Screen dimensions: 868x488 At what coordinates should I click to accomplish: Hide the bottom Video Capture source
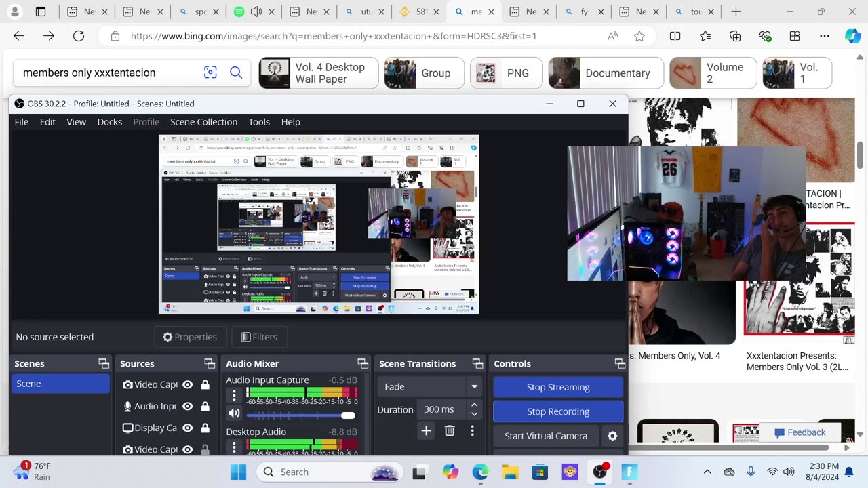(x=187, y=449)
